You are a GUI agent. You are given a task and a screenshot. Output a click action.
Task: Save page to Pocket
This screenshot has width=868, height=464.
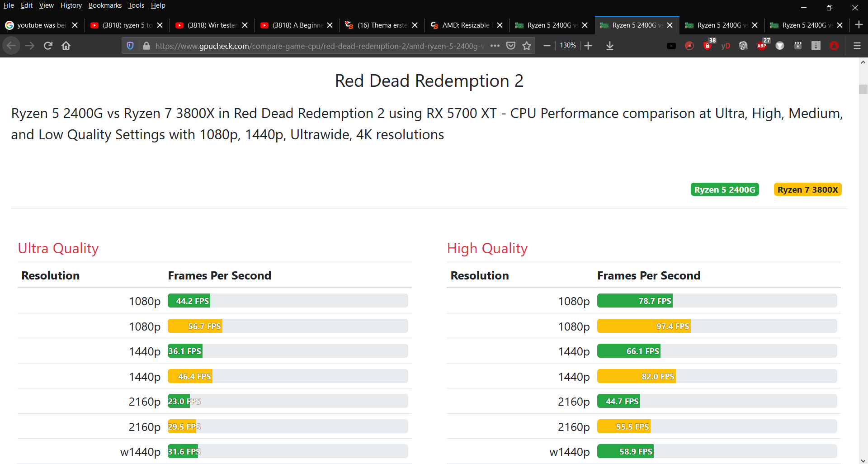(511, 46)
